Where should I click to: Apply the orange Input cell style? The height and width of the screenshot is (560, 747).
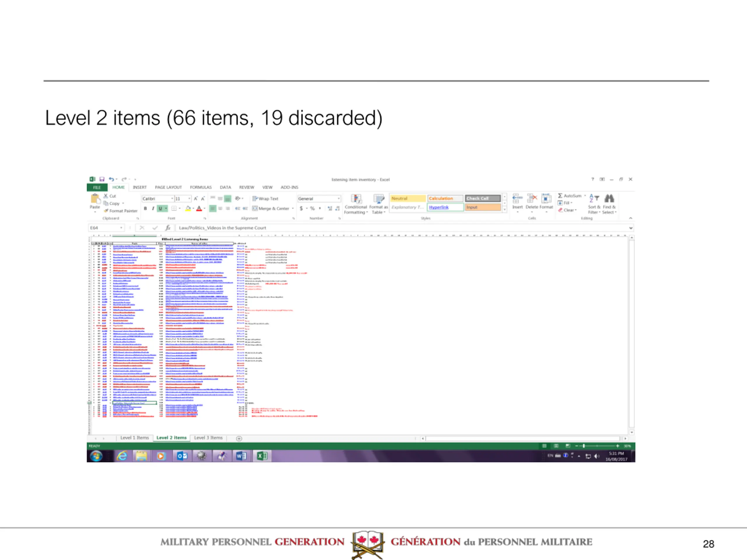coord(483,207)
